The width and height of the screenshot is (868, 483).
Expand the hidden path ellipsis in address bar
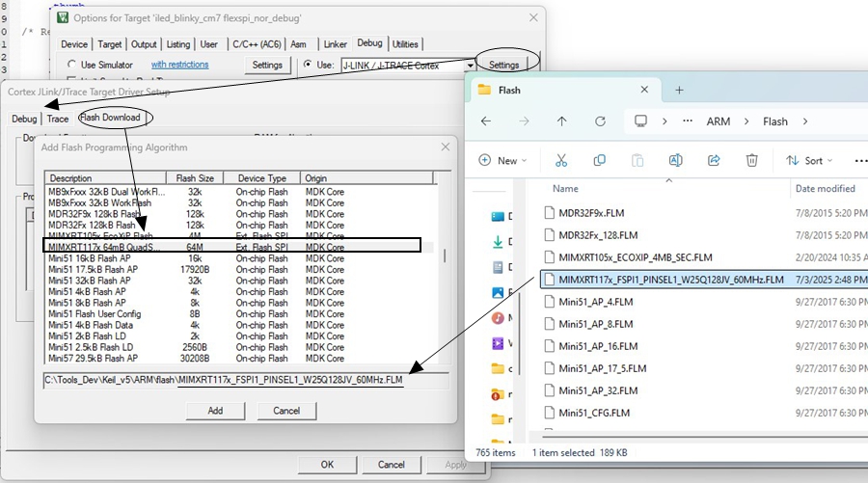[688, 121]
